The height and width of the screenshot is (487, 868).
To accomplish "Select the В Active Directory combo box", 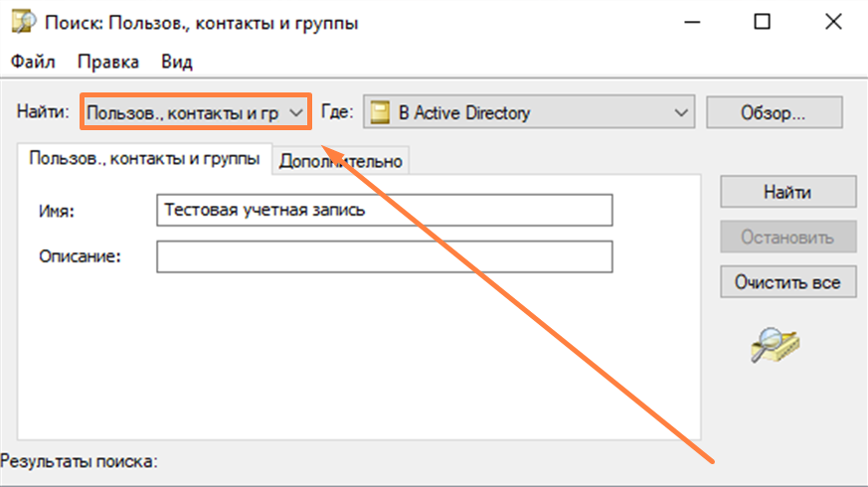I will coord(529,112).
